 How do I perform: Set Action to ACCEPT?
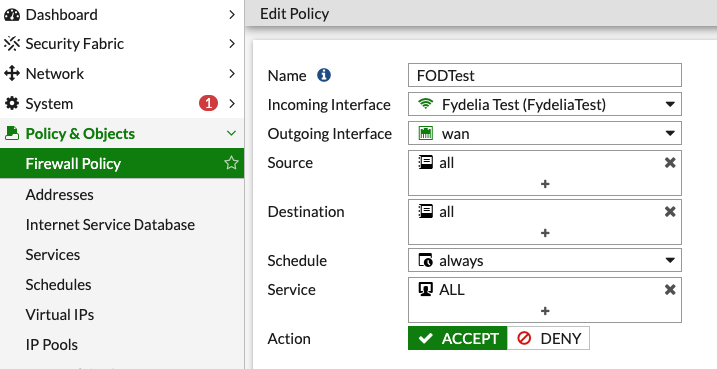(458, 338)
